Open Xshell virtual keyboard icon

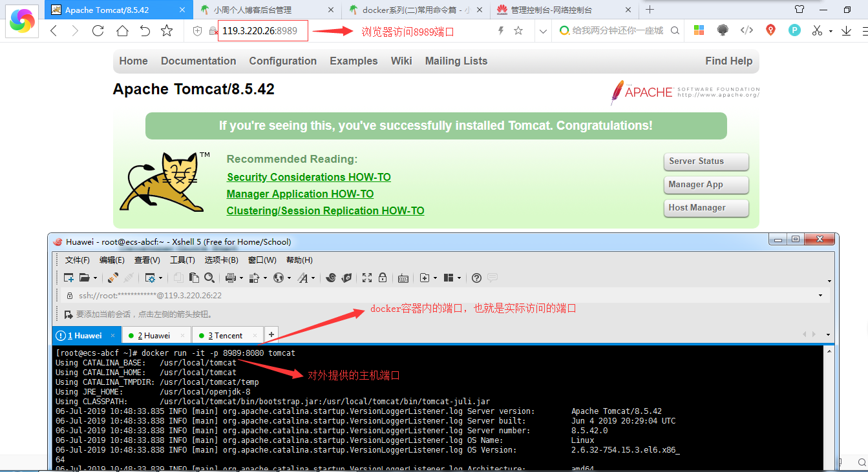pyautogui.click(x=403, y=278)
